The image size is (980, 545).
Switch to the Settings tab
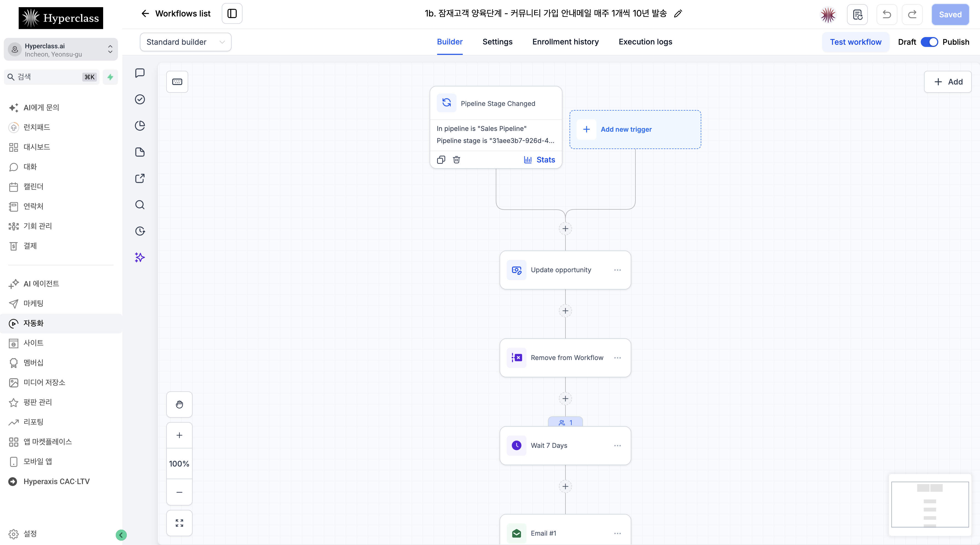click(497, 42)
